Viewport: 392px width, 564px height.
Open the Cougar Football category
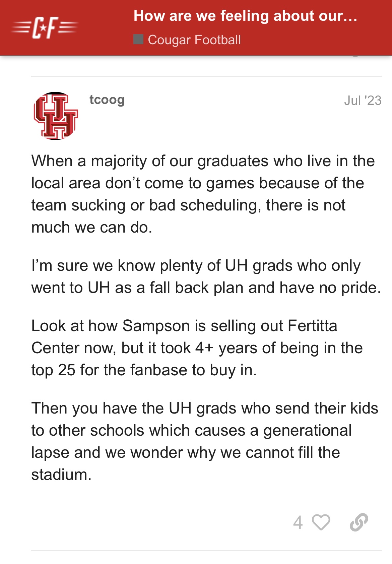(x=194, y=40)
